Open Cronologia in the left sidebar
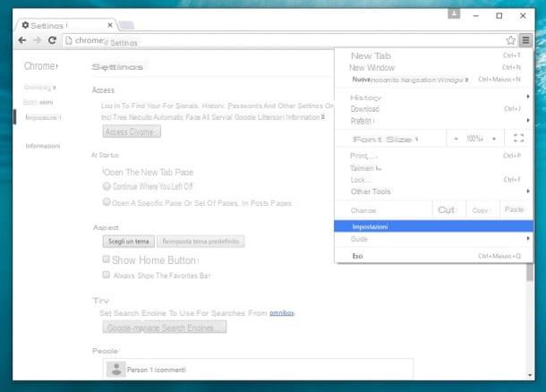546x392 pixels. click(x=39, y=88)
